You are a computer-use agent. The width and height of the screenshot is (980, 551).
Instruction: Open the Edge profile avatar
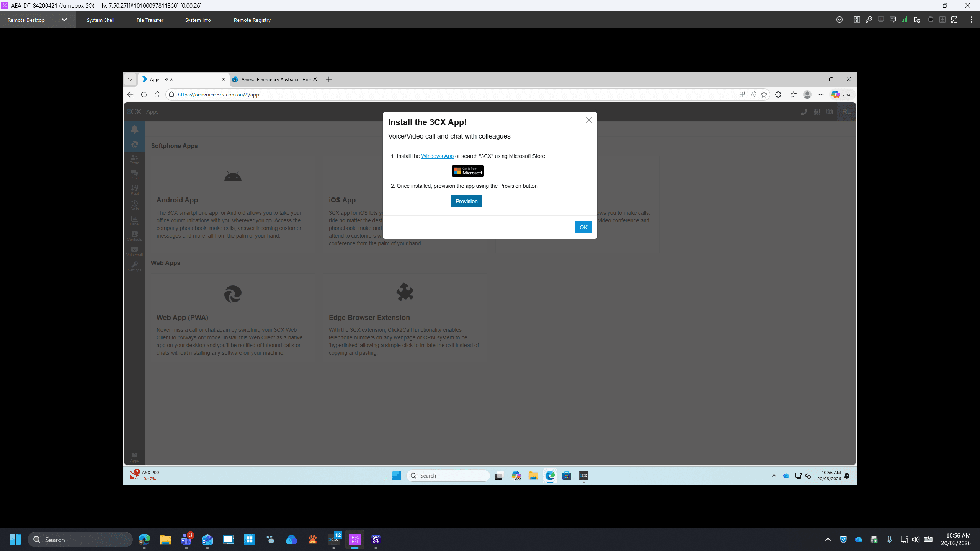tap(807, 95)
